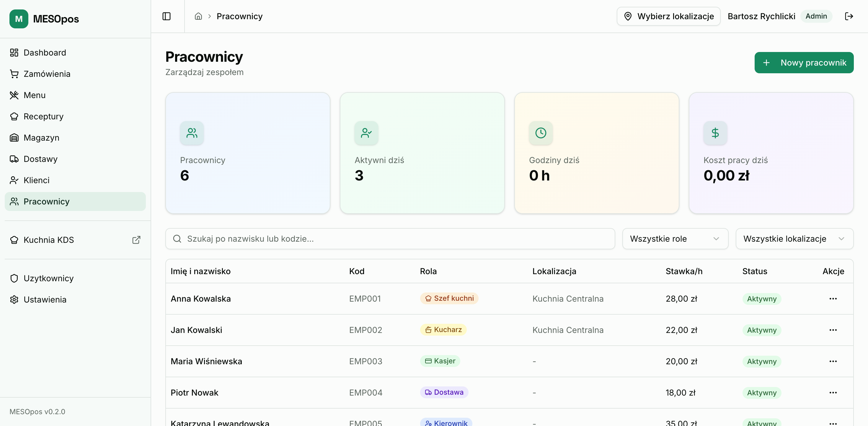Click the Pracownicy breadcrumb link

point(239,16)
